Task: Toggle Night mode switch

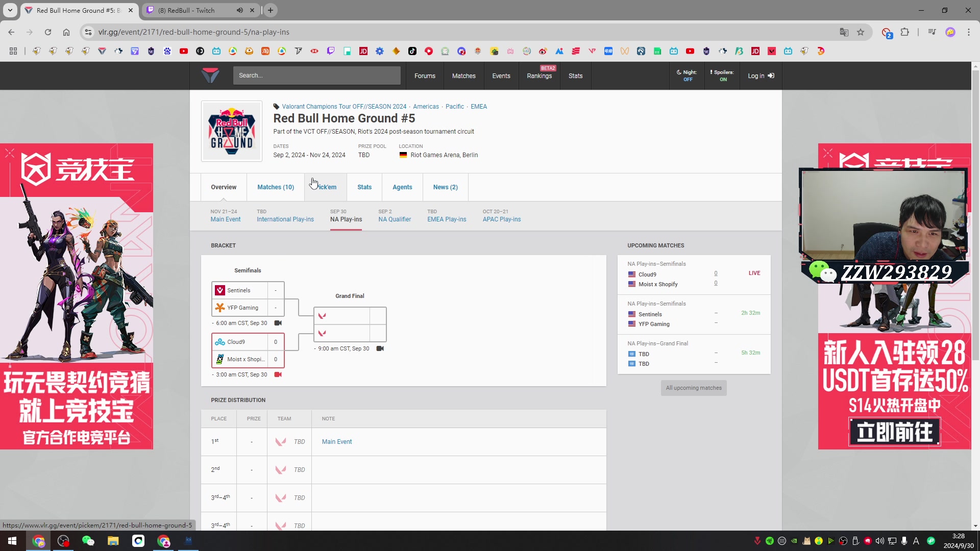Action: tap(687, 76)
